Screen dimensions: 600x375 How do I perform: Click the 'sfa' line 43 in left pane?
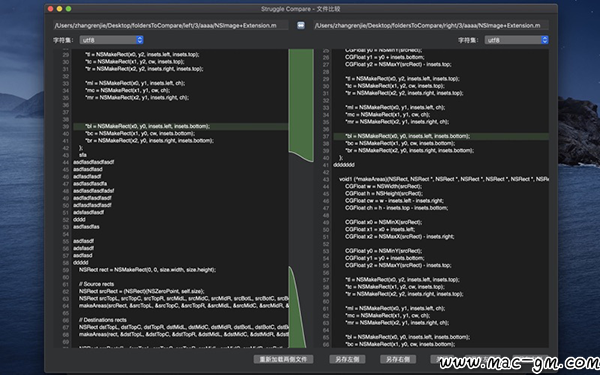tap(83, 155)
